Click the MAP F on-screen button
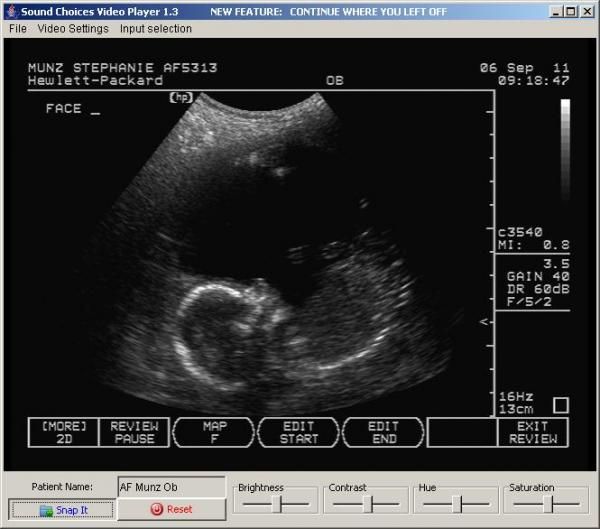Viewport: 600px width, 529px height. pos(214,433)
